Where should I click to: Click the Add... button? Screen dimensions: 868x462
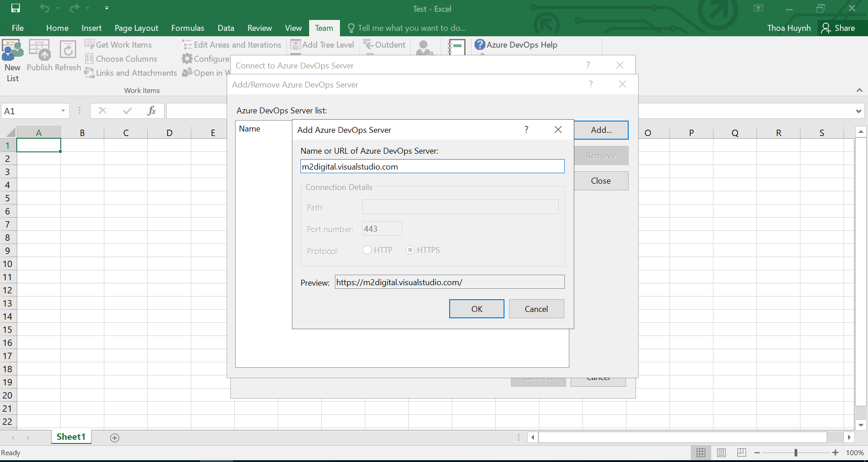tap(601, 130)
